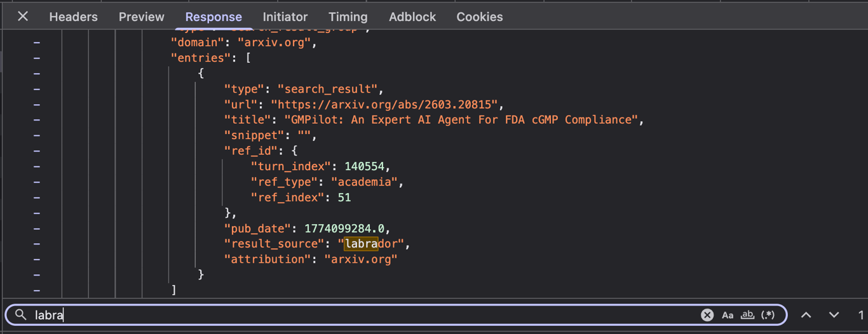This screenshot has width=868, height=334.
Task: Go to previous search match arrow
Action: point(806,315)
